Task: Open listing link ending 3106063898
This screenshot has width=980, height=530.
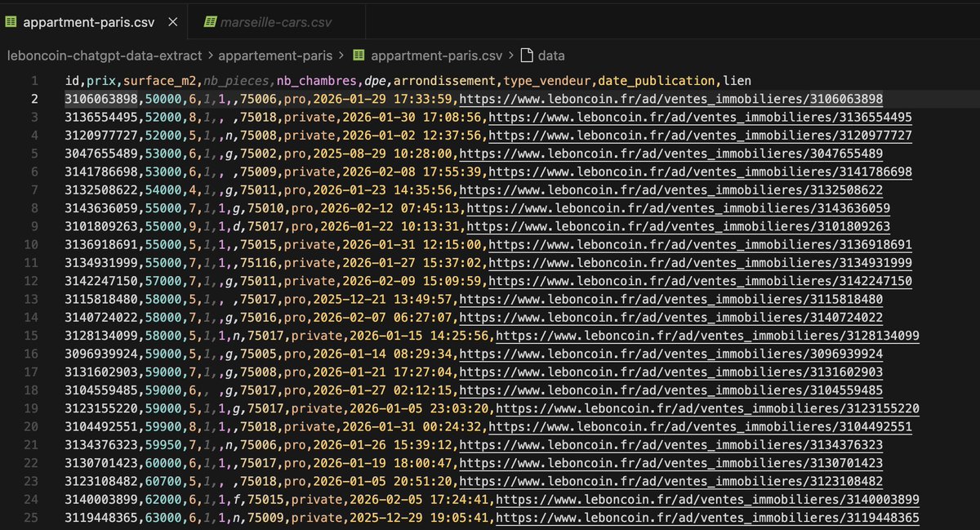Action: pyautogui.click(x=671, y=100)
